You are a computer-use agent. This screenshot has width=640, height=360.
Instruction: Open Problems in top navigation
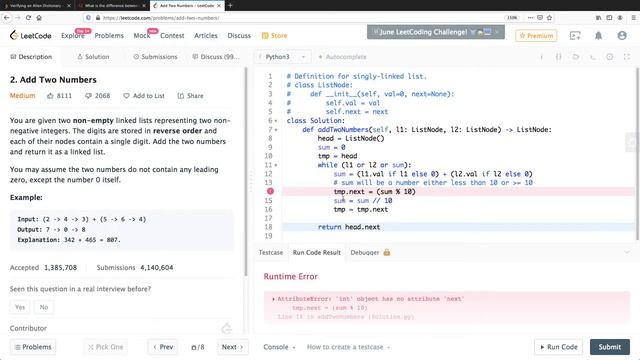pos(109,36)
